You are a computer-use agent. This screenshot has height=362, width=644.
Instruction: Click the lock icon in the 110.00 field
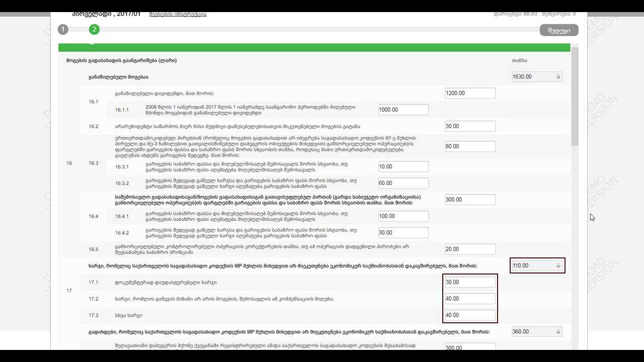558,265
